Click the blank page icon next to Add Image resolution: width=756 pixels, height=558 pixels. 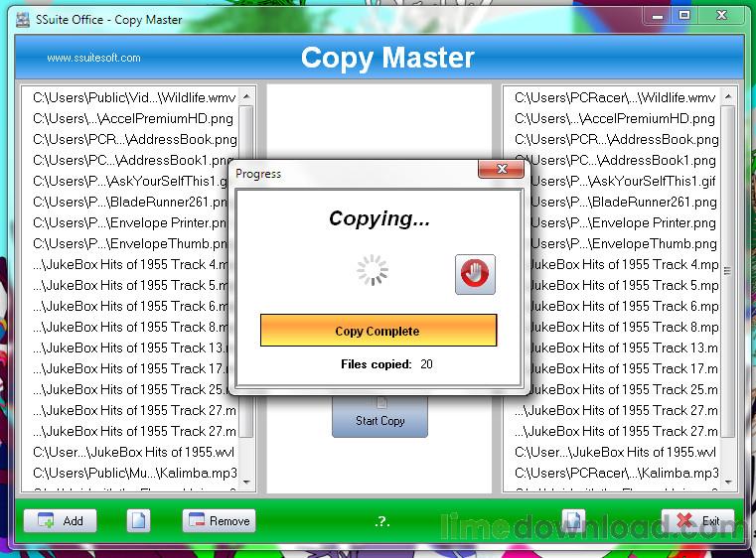click(139, 521)
